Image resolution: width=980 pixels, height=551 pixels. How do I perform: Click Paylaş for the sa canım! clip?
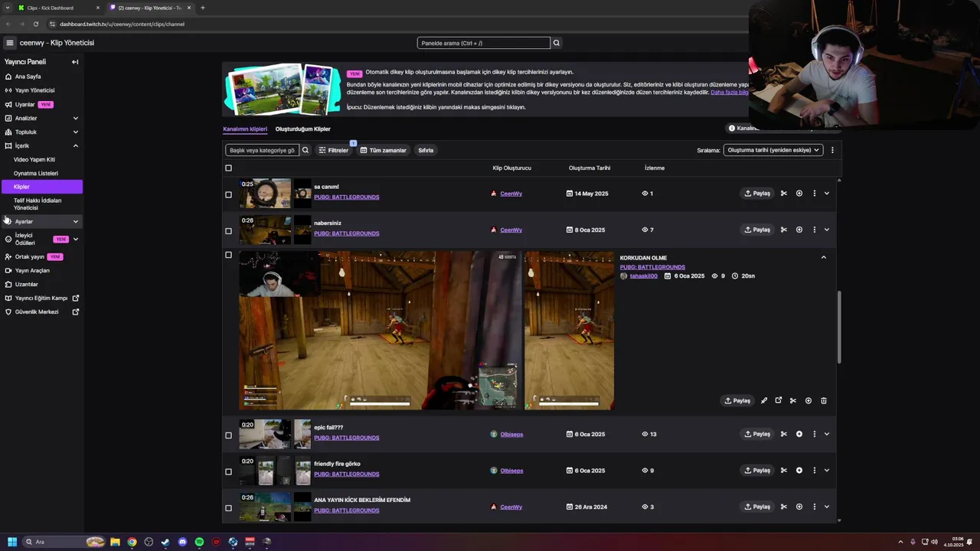[757, 194]
